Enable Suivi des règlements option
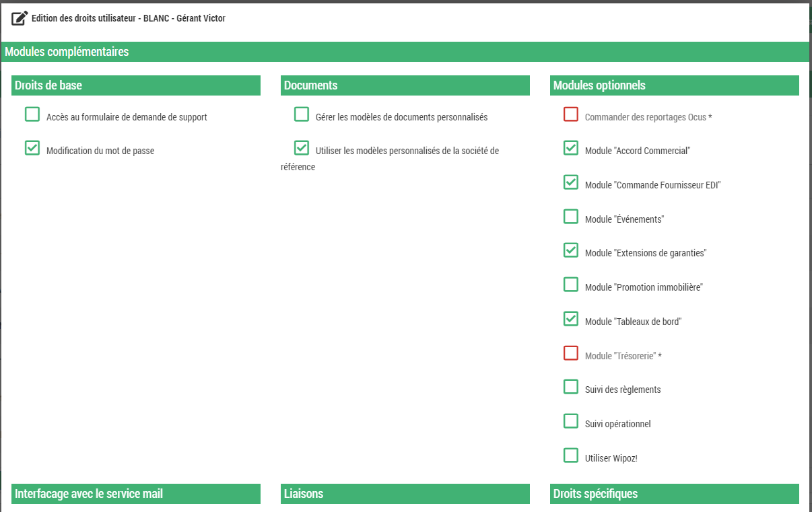The image size is (812, 512). [571, 387]
